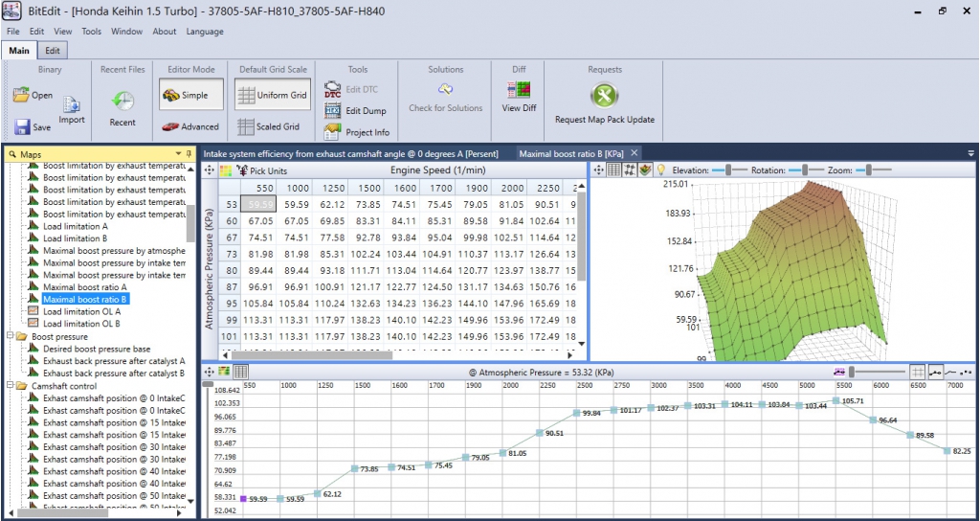
Task: Click graph point labeled 105.71
Action: [x=836, y=400]
